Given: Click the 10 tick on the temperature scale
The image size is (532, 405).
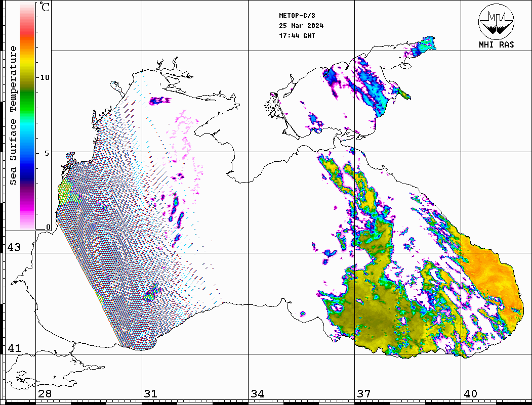Looking at the screenshot, I should [45, 77].
